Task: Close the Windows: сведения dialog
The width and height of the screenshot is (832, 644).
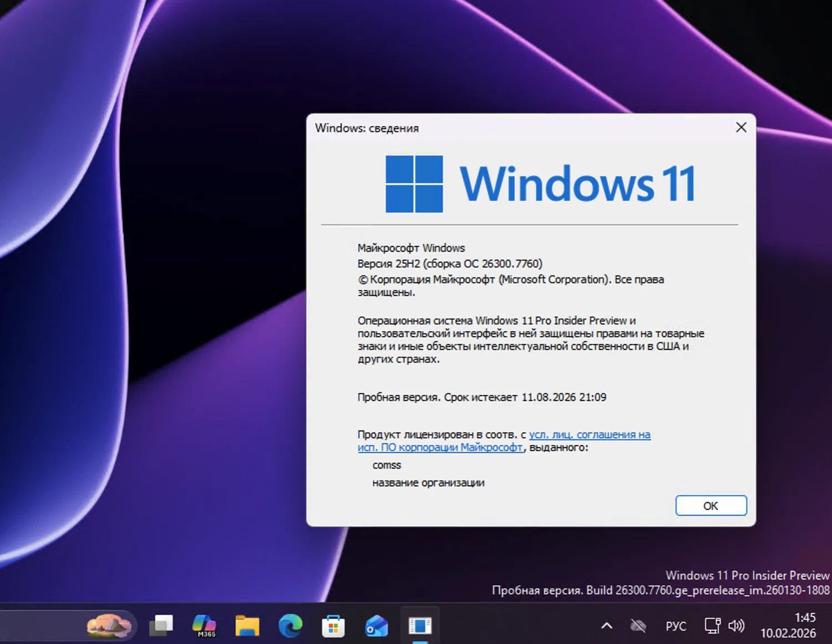Action: coord(741,127)
